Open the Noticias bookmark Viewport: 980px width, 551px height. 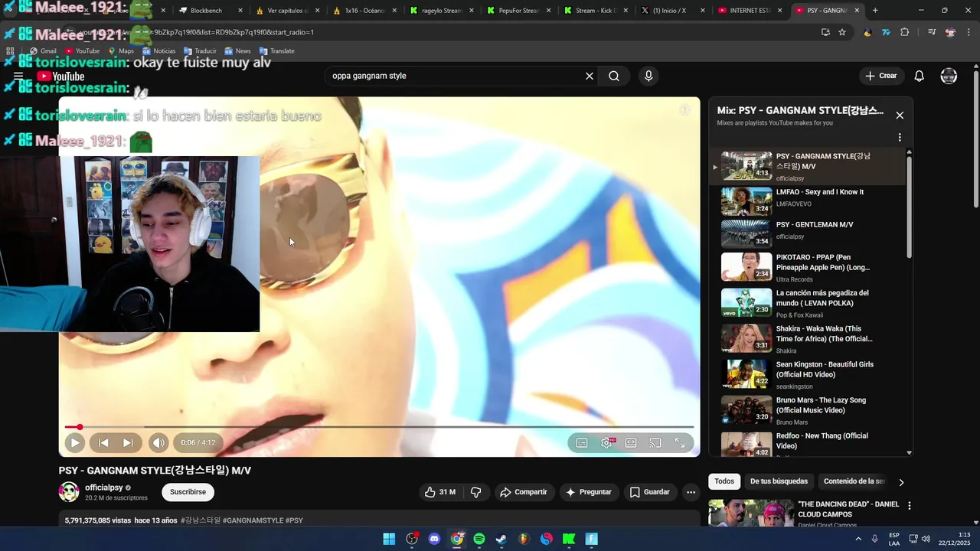(159, 51)
